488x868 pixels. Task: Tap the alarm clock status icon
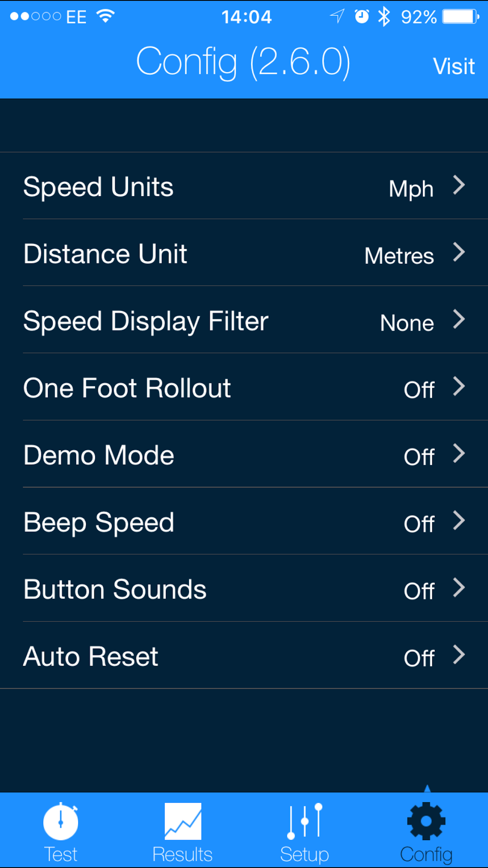coord(362,17)
